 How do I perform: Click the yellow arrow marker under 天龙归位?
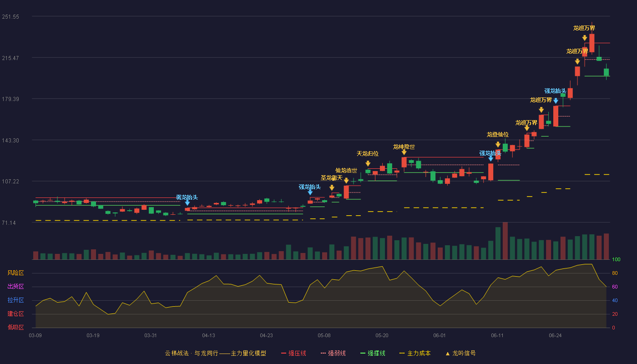click(x=368, y=163)
